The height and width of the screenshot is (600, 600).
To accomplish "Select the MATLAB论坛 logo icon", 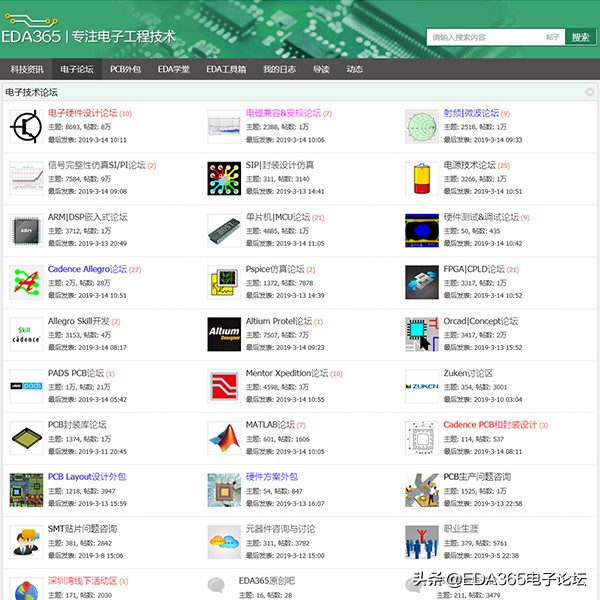I will 223,438.
